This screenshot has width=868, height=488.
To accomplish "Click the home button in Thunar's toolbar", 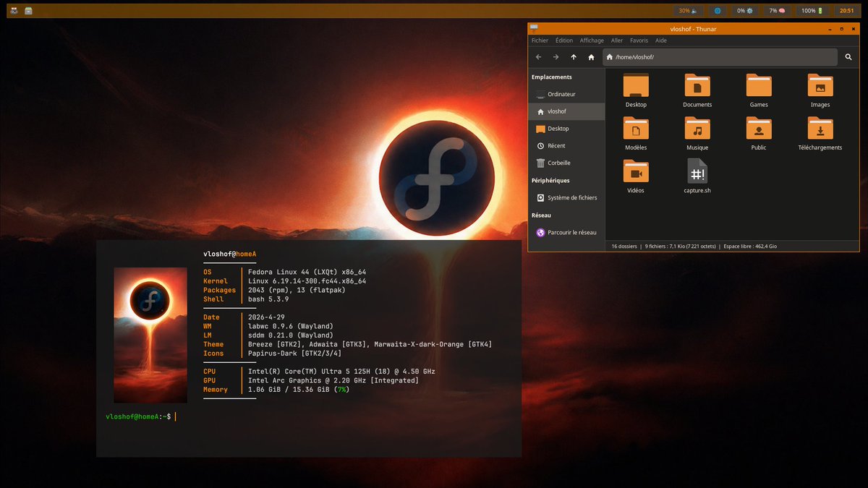I will [x=591, y=57].
